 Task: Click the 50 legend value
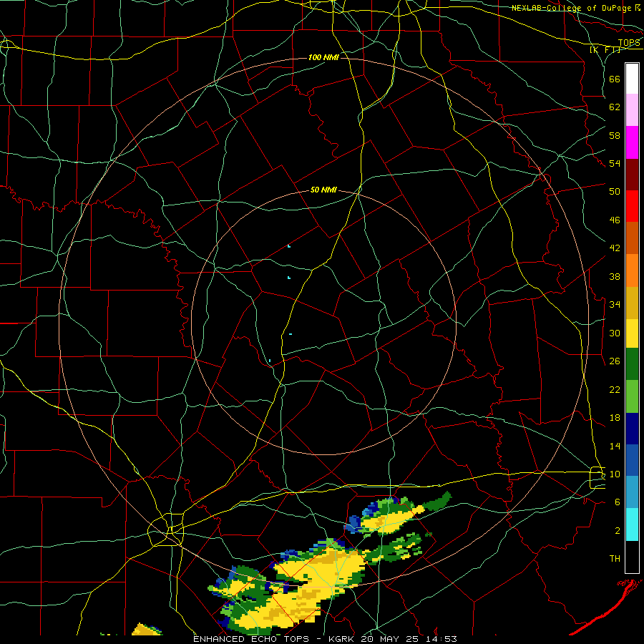click(615, 191)
